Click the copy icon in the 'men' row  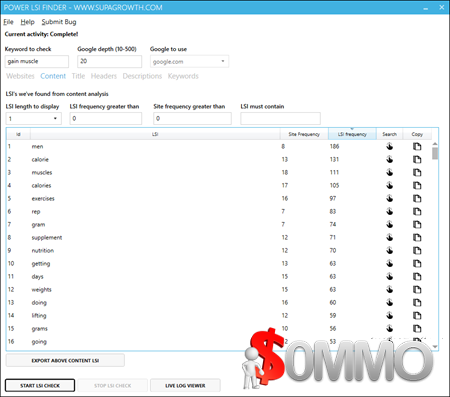pos(417,146)
